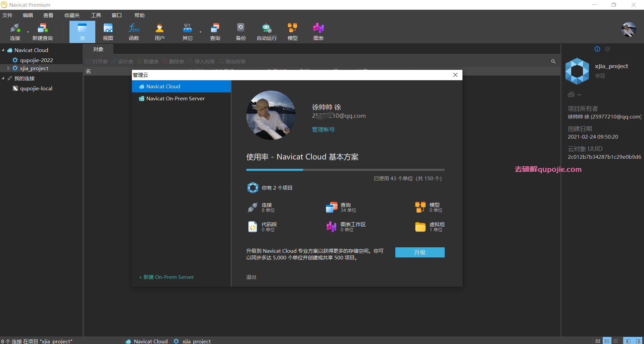The height and width of the screenshot is (344, 644).
Task: Open the Query (查询) toolbar icon
Action: pos(215,32)
